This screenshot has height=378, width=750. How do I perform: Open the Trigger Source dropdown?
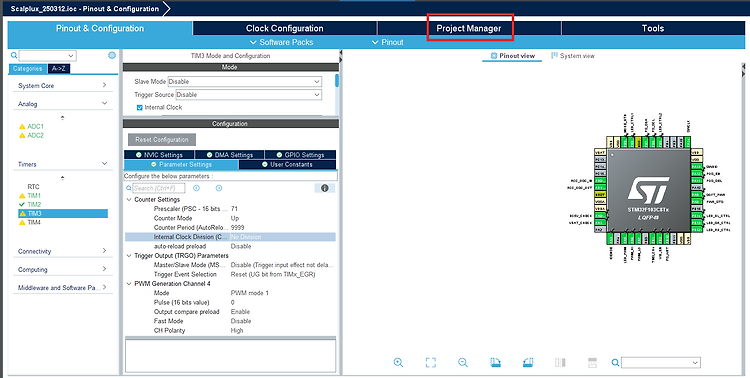coord(249,95)
